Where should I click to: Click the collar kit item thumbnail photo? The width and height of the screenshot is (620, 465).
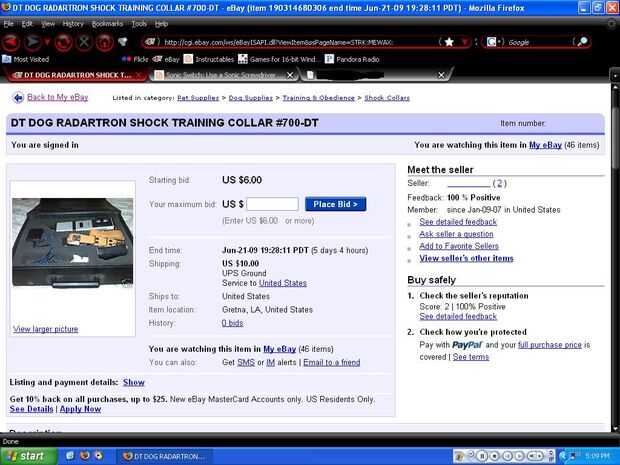(73, 242)
